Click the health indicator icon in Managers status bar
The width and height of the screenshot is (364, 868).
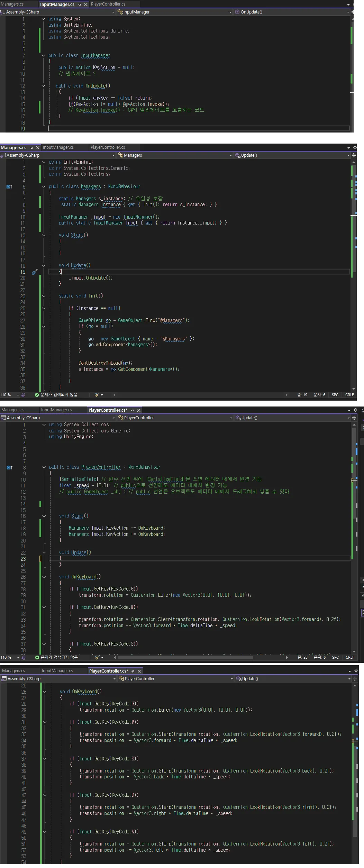click(23, 395)
